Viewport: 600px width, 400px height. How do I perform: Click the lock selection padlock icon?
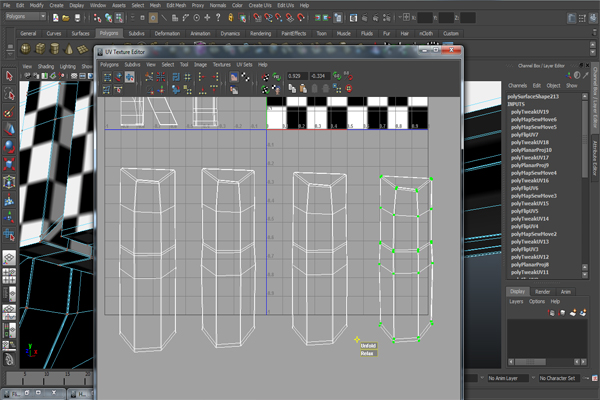(x=230, y=18)
